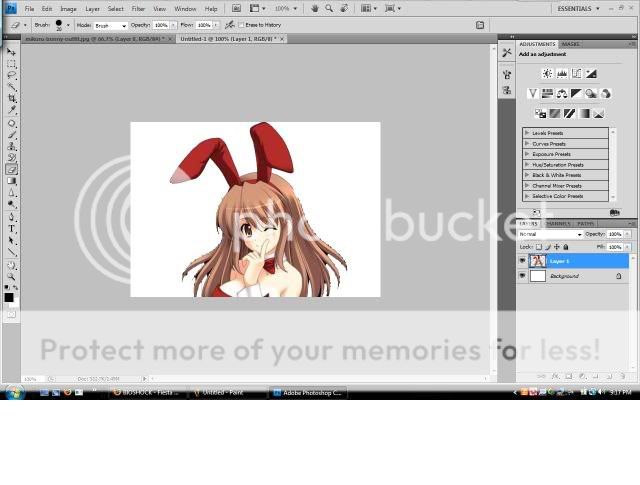The width and height of the screenshot is (640, 485).
Task: Select the Path Selection tool
Action: [x=11, y=240]
